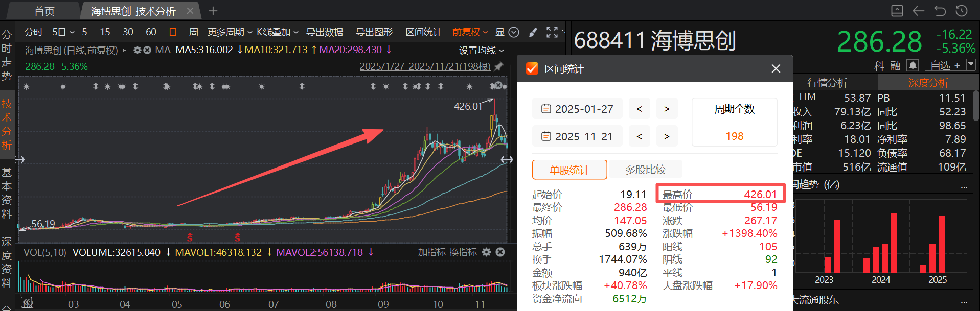
Task: Click the right-edge double arrow handle on chart
Action: click(x=507, y=160)
